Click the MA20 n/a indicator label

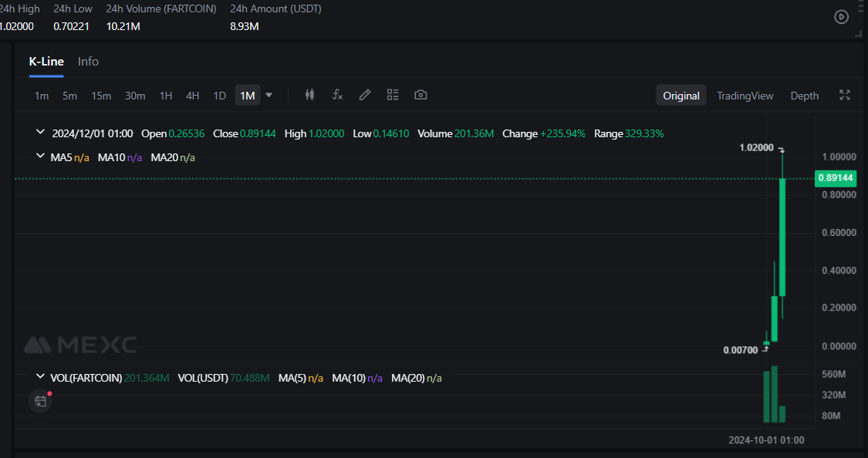click(x=173, y=157)
